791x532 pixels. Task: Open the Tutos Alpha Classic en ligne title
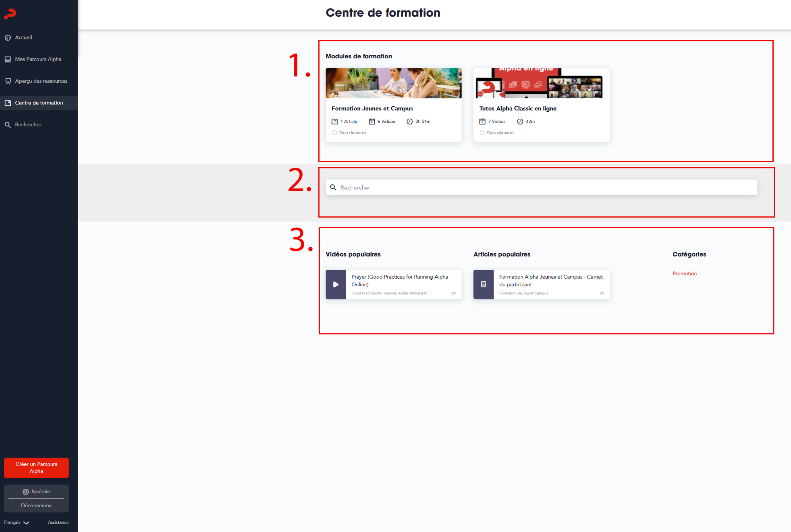[x=518, y=109]
